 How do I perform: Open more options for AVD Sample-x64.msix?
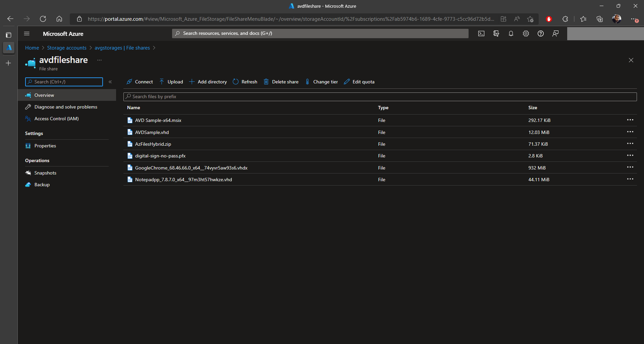tap(630, 120)
